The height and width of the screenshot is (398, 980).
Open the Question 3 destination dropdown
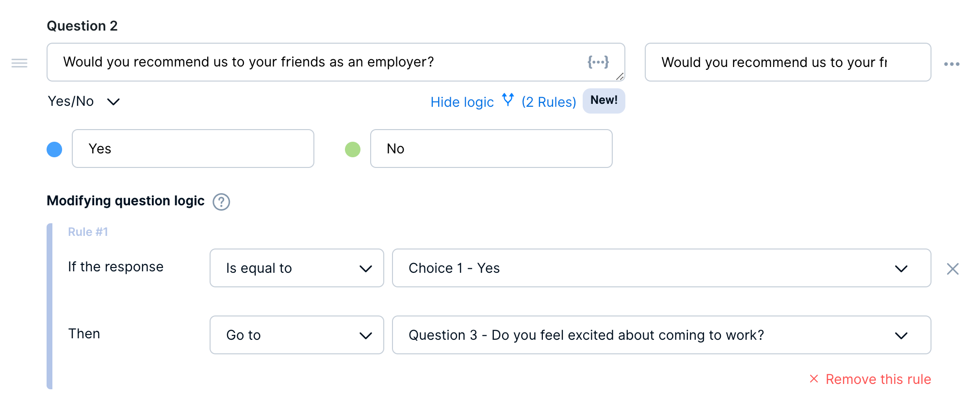click(x=661, y=335)
